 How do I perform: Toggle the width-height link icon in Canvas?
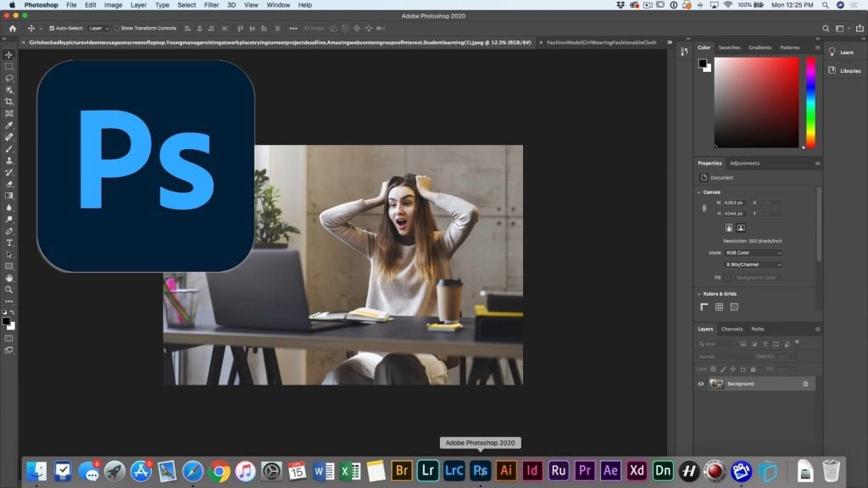point(704,208)
